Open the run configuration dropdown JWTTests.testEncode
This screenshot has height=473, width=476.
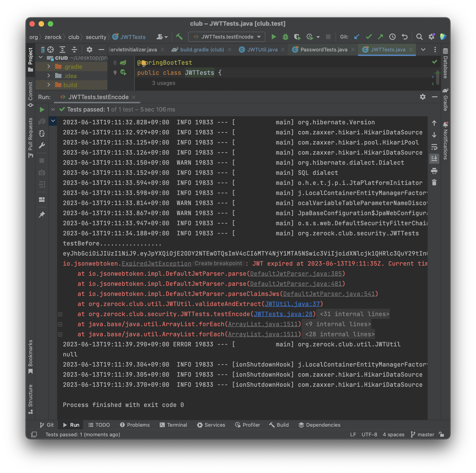click(x=227, y=37)
